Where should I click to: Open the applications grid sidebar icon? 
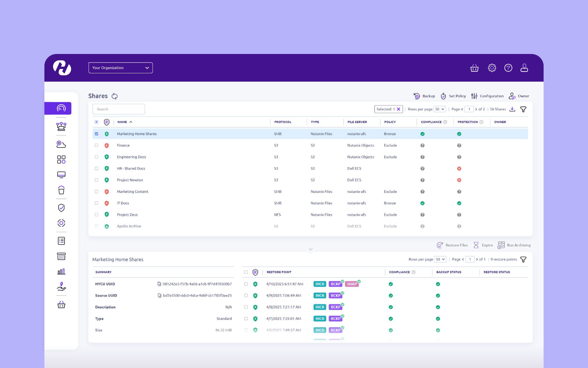[61, 159]
